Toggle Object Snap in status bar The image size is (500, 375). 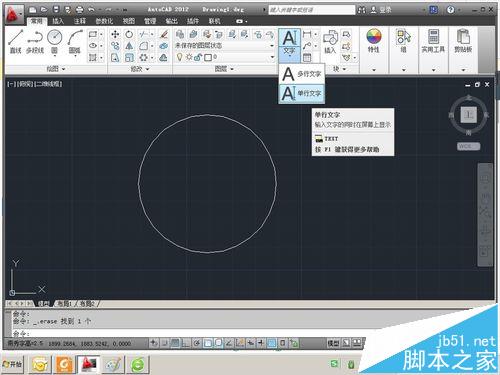pos(208,343)
